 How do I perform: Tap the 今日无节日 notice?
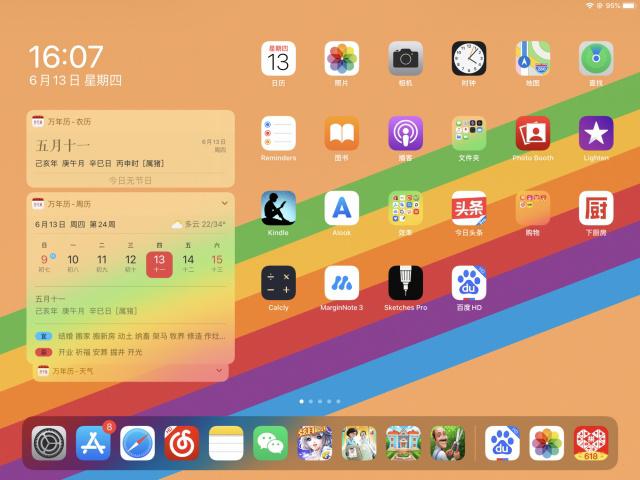click(130, 180)
